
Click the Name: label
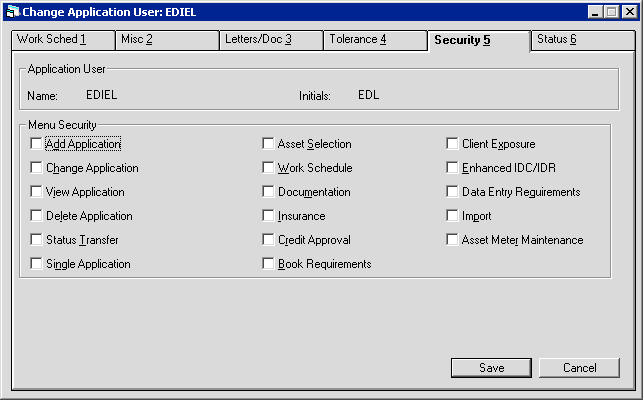point(42,96)
